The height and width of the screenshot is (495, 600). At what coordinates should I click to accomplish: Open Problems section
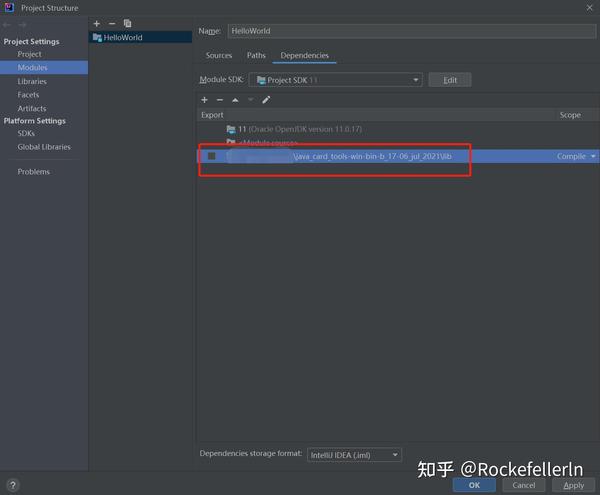(x=34, y=172)
